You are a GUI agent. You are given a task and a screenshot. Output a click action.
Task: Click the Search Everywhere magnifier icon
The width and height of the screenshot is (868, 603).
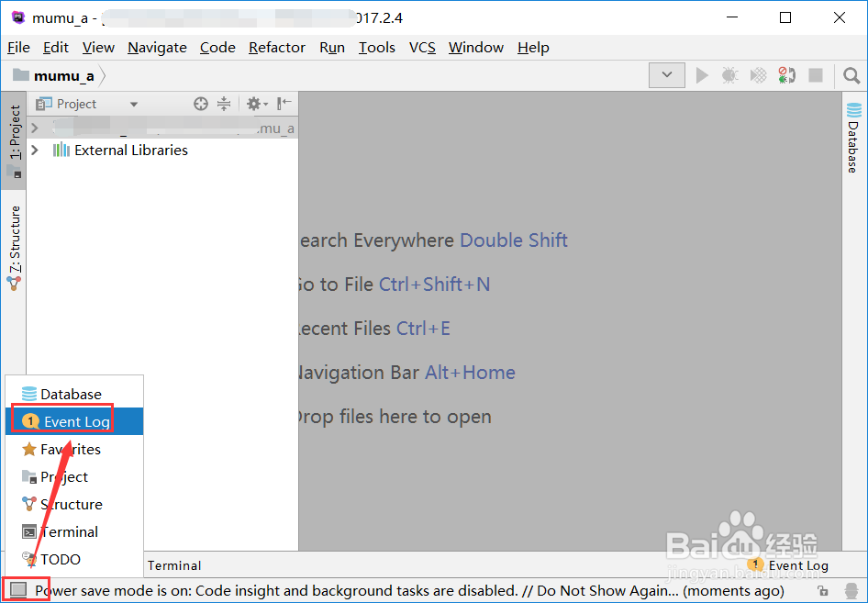click(851, 75)
